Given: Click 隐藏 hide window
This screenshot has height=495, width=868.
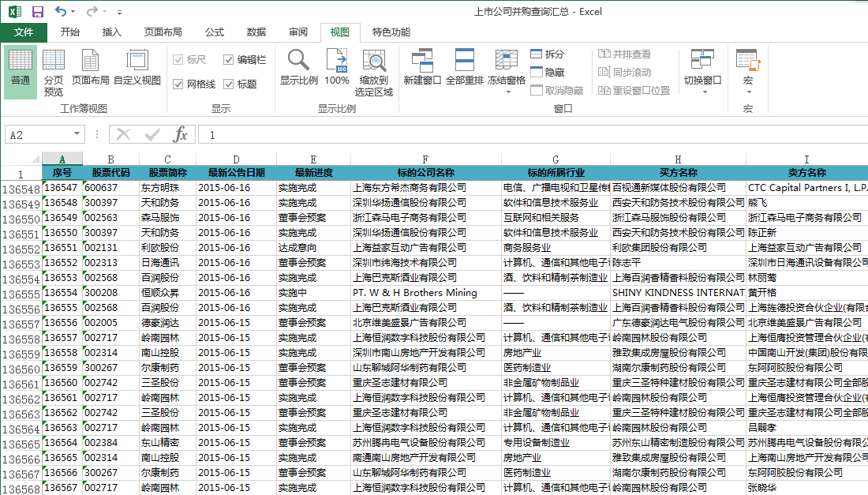Looking at the screenshot, I should 547,72.
